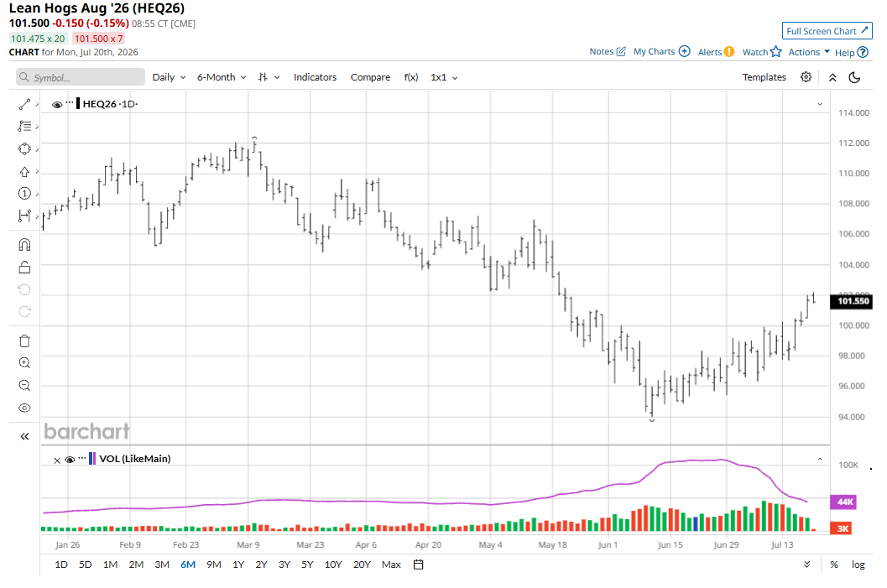
Task: Select the numbered circle annotation tool
Action: (24, 194)
